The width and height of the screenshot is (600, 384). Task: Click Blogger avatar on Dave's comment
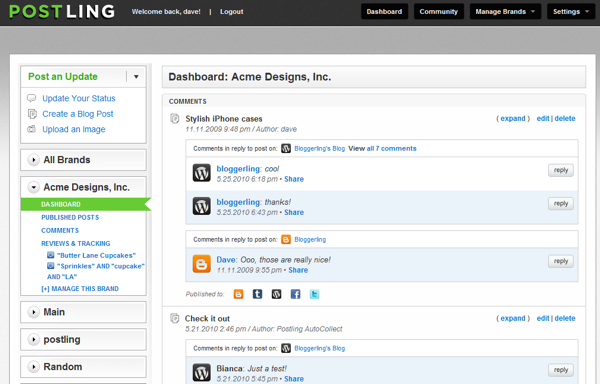[x=202, y=264]
